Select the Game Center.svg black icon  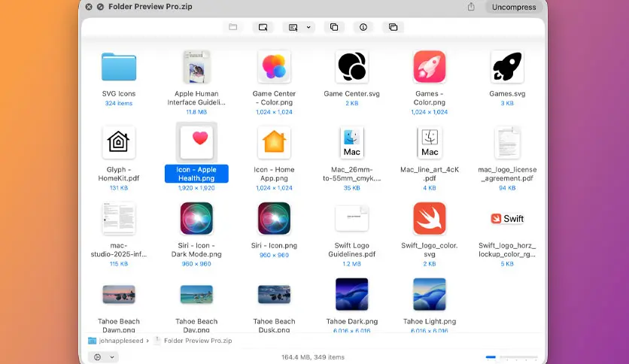click(x=352, y=66)
